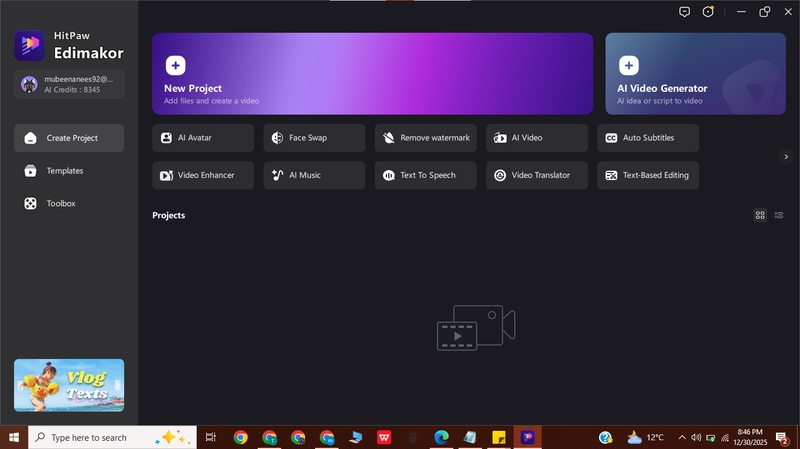Open the Auto Subtitles tool
The width and height of the screenshot is (800, 449).
pyautogui.click(x=648, y=138)
